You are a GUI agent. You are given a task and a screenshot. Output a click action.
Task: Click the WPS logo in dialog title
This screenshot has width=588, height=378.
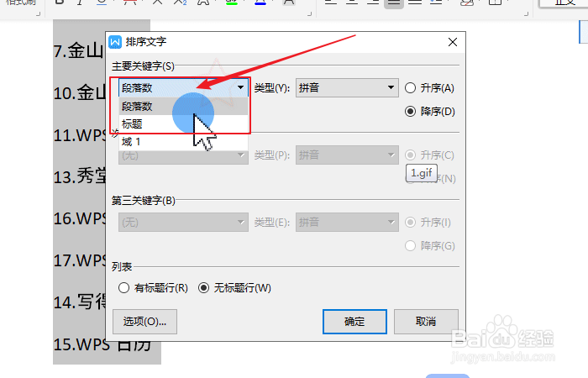click(115, 42)
